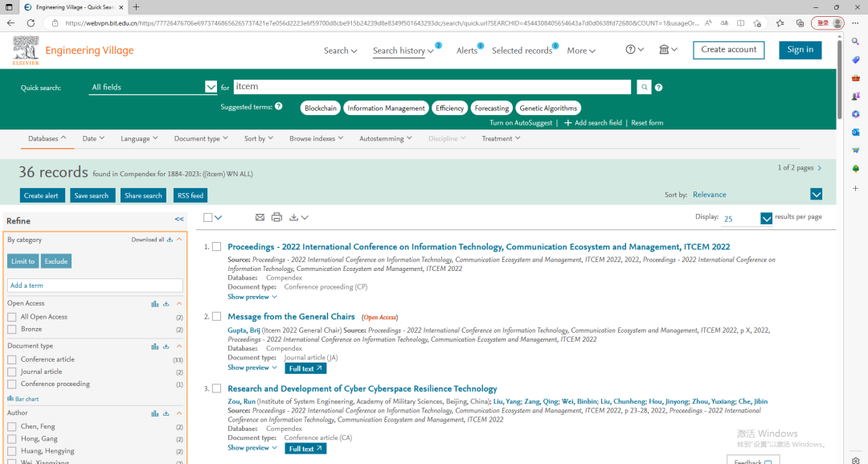Show preview for Message from the General Chairs
Image resolution: width=868 pixels, height=464 pixels.
pyautogui.click(x=252, y=368)
